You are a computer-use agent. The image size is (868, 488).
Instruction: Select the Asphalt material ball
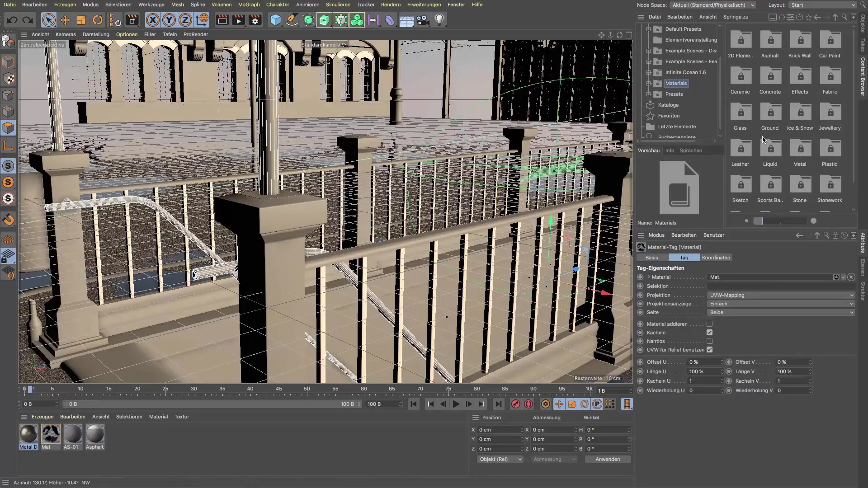tap(95, 434)
